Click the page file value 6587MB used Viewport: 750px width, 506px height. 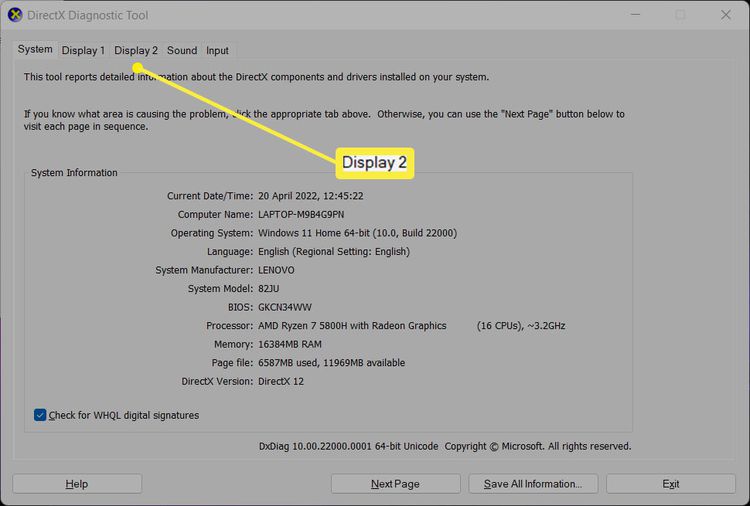pyautogui.click(x=331, y=363)
